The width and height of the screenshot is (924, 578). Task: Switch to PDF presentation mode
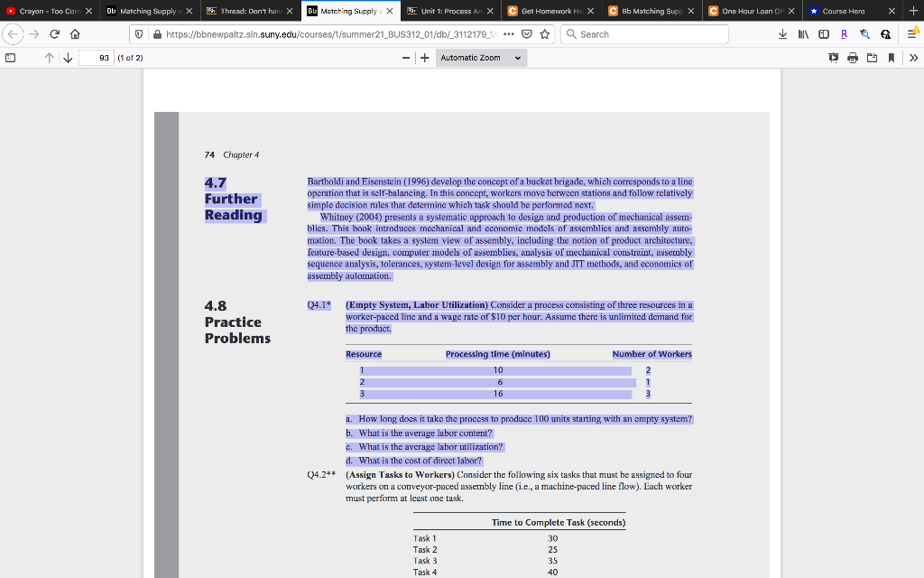pyautogui.click(x=833, y=58)
